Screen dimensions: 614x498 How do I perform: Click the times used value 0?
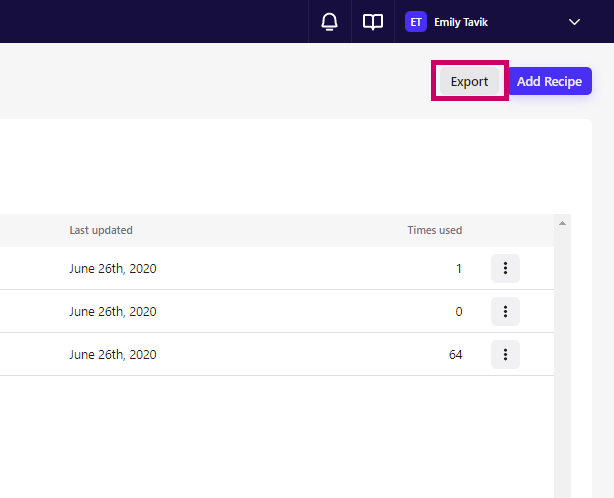coord(459,312)
